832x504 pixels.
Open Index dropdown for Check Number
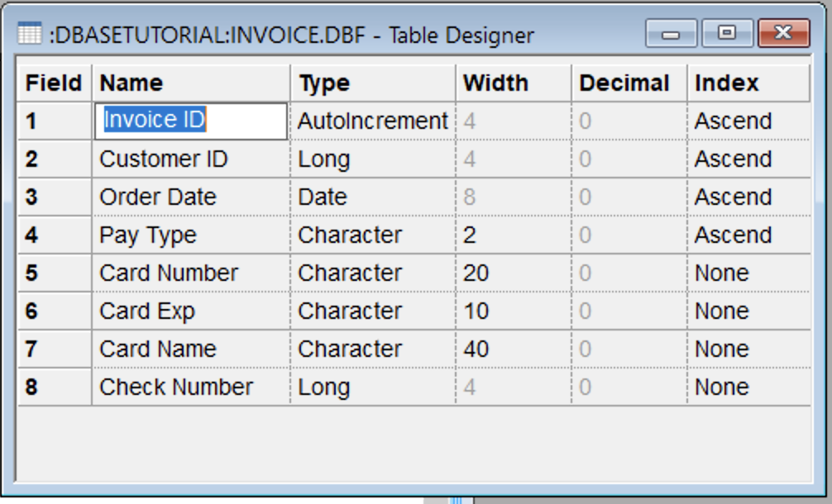pyautogui.click(x=748, y=388)
